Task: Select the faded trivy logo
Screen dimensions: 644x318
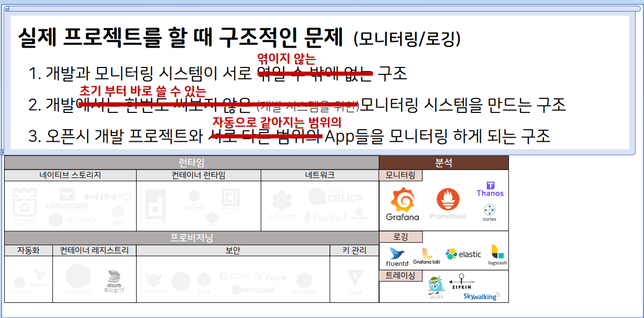Action: [x=204, y=283]
